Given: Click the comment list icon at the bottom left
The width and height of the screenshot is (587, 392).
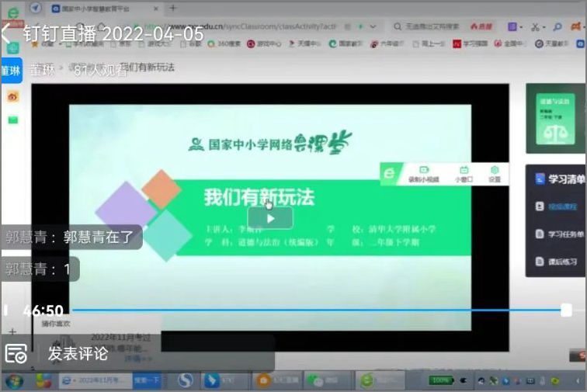Looking at the screenshot, I should (16, 354).
